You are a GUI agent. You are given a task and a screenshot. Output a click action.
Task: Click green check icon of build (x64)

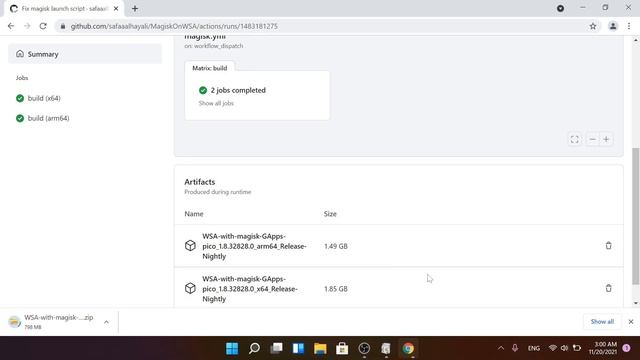[x=20, y=98]
